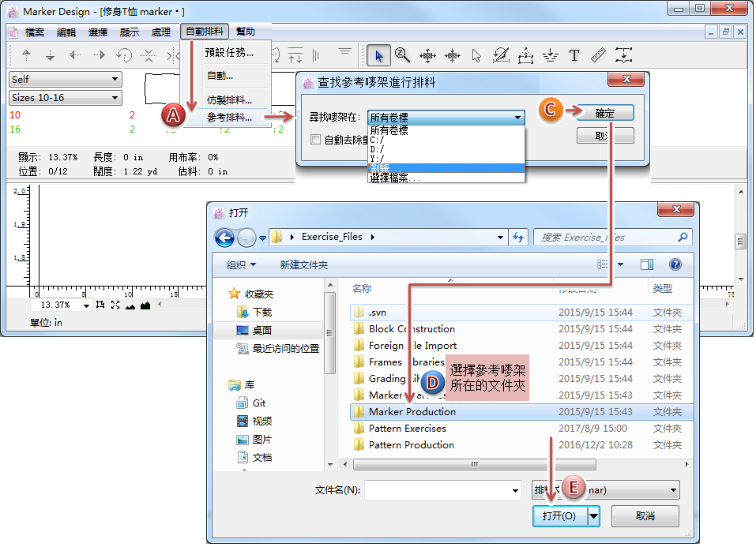Screen dimensions: 756x547
Task: Choose 參考排料... menu entry
Action: coord(229,118)
